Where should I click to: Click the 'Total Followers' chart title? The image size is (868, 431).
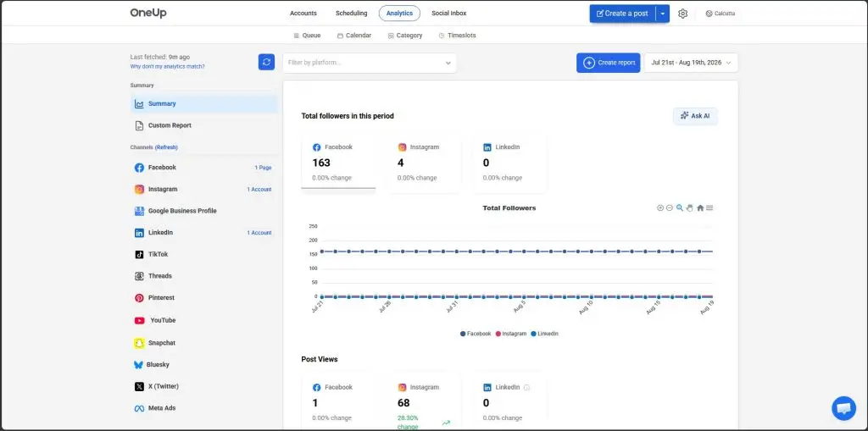pyautogui.click(x=509, y=208)
